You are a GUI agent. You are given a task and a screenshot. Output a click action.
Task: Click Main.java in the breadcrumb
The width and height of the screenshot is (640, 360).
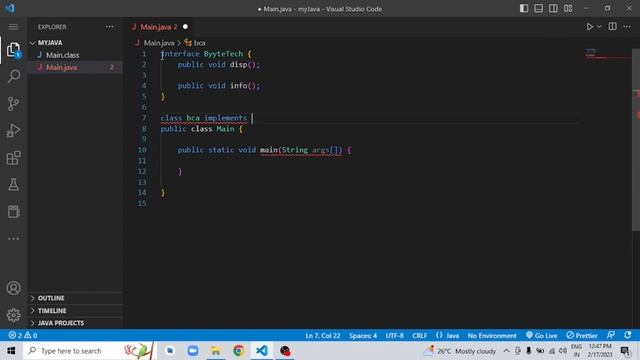pyautogui.click(x=158, y=43)
